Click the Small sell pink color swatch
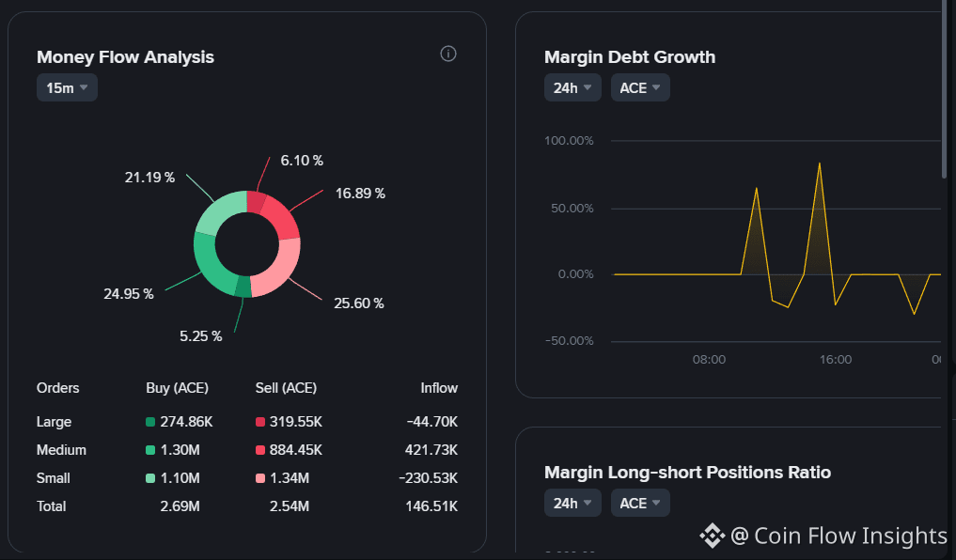Screen dimensions: 956x560 point(260,478)
